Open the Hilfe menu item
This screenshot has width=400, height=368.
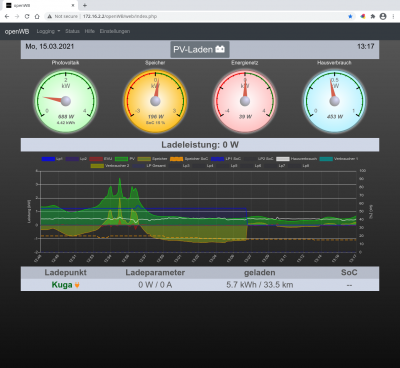pos(90,31)
